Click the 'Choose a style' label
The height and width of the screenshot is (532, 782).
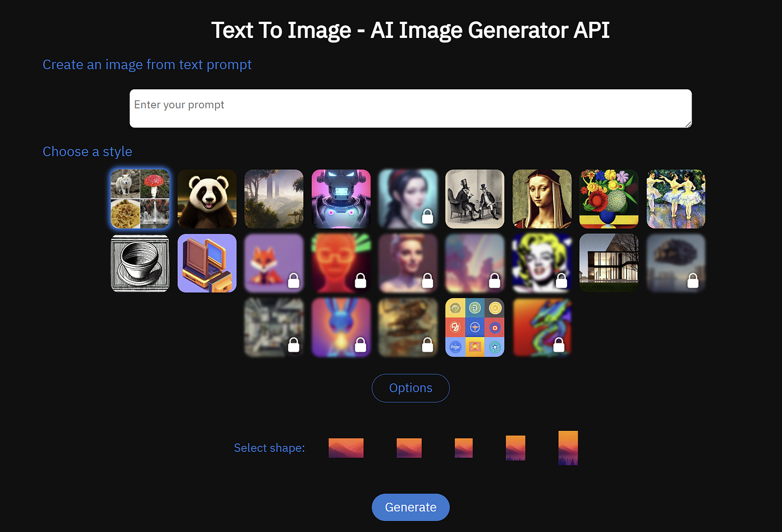pos(88,152)
